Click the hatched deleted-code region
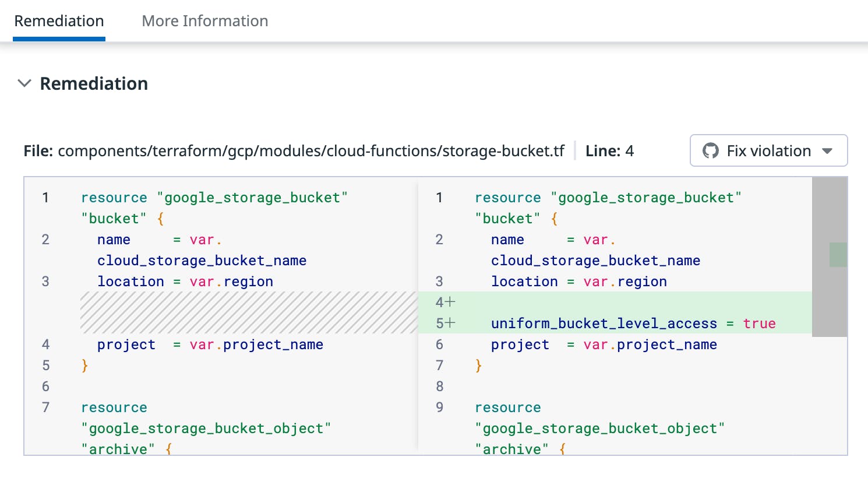 click(249, 312)
